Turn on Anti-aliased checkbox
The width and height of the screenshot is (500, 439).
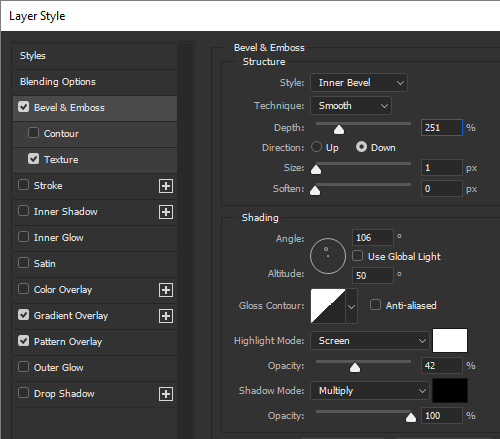pyautogui.click(x=375, y=305)
